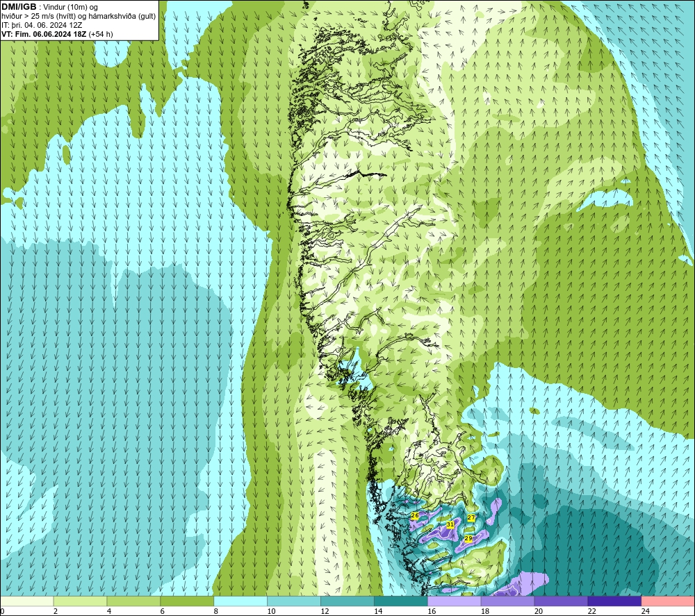Click the scale number 10
Viewport: 695px width, 616px height.
coord(271,611)
